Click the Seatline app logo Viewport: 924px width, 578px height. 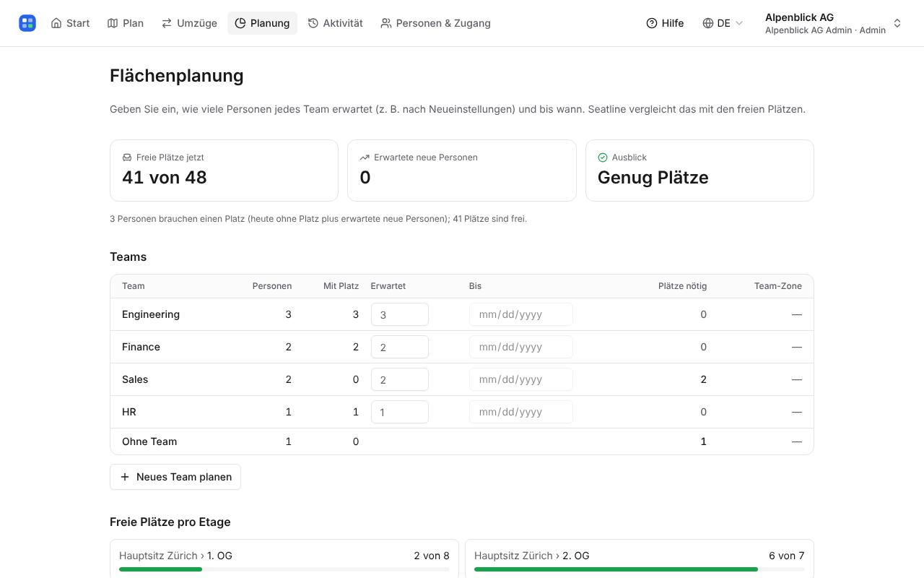(x=27, y=23)
